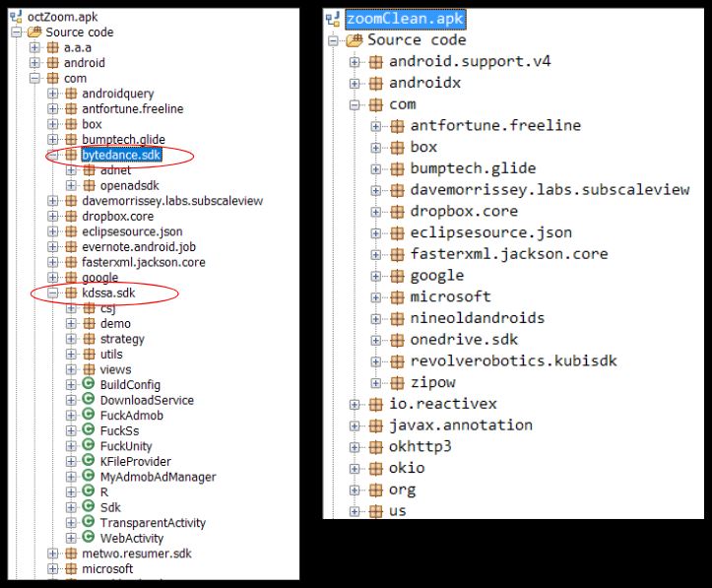Select the FuckUnity class
712x588 pixels.
click(126, 446)
